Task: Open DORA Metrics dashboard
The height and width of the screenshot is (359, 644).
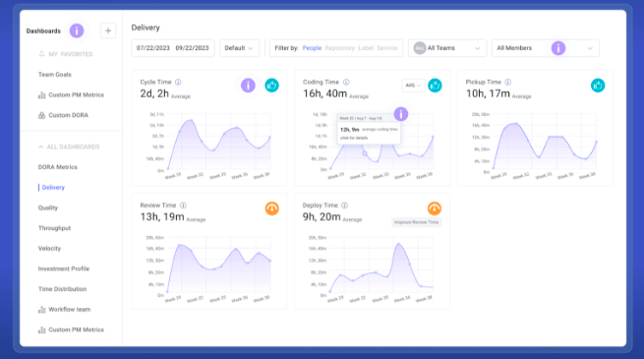Action: point(57,167)
